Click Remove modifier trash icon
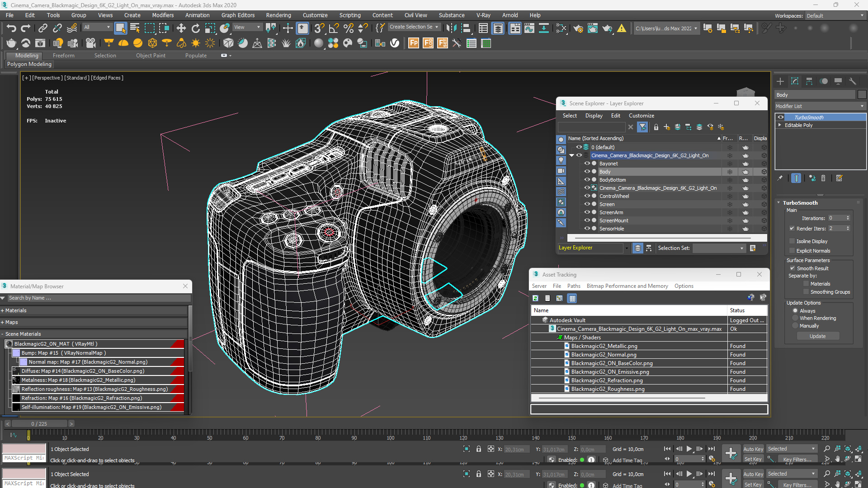The height and width of the screenshot is (488, 868). (x=823, y=178)
